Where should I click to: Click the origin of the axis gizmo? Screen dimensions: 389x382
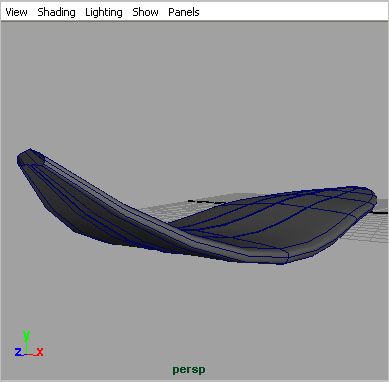click(x=26, y=354)
